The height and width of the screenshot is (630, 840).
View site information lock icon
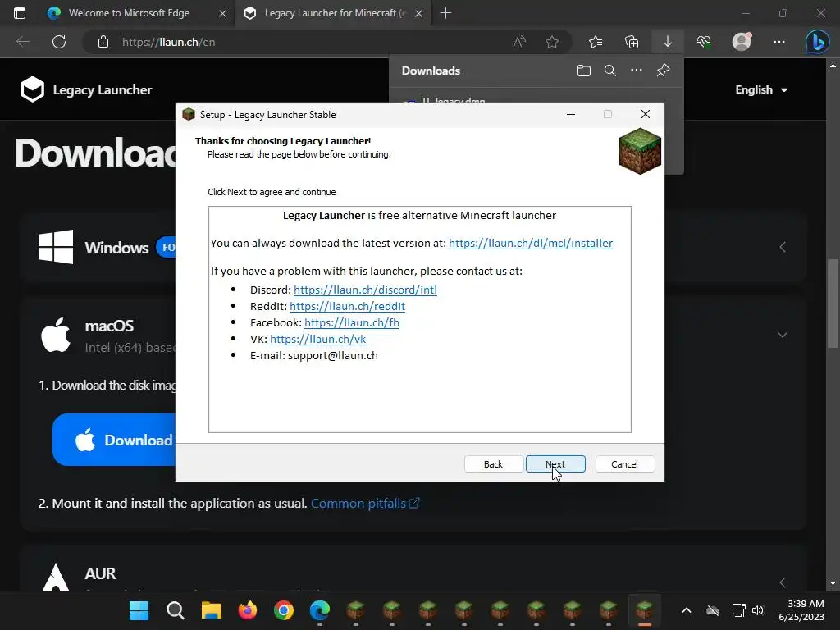pos(103,42)
